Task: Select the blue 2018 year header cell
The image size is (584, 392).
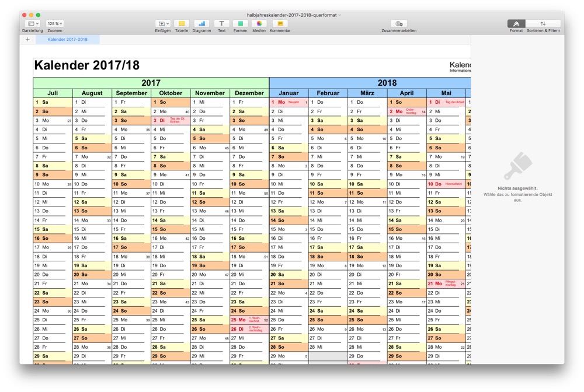Action: (387, 83)
